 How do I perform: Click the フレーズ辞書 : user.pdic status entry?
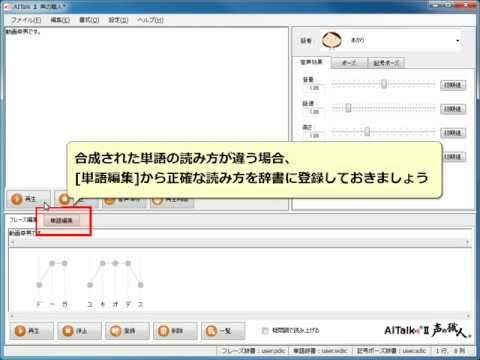pos(253,351)
